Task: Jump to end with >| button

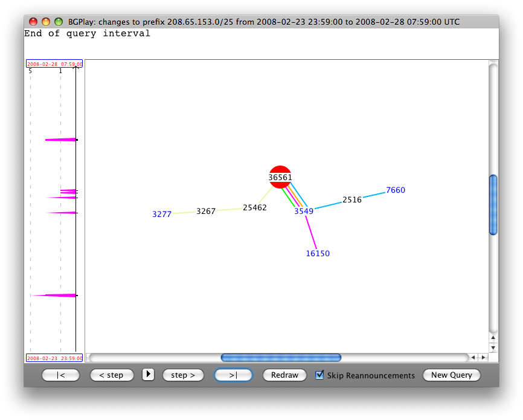Action: click(233, 375)
